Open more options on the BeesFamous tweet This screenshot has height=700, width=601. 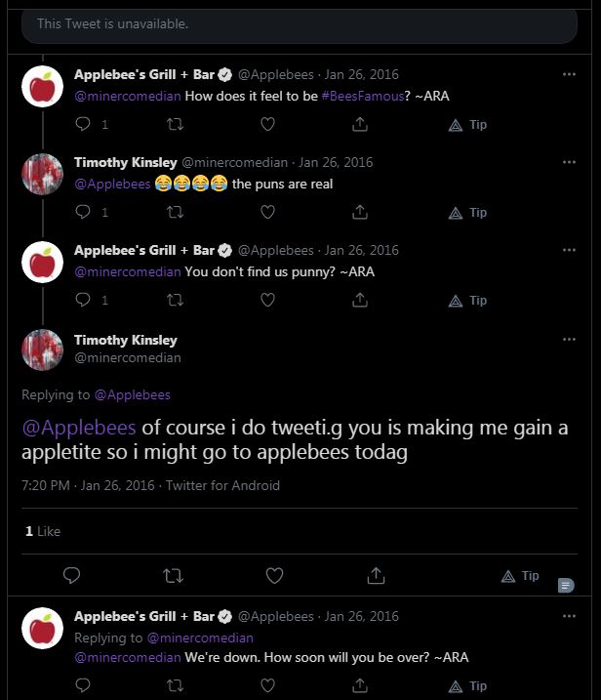tap(569, 74)
